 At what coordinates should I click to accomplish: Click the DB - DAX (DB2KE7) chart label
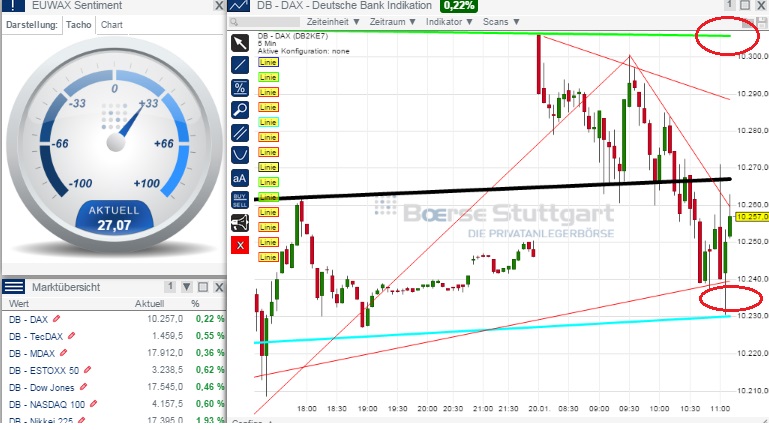pos(292,36)
